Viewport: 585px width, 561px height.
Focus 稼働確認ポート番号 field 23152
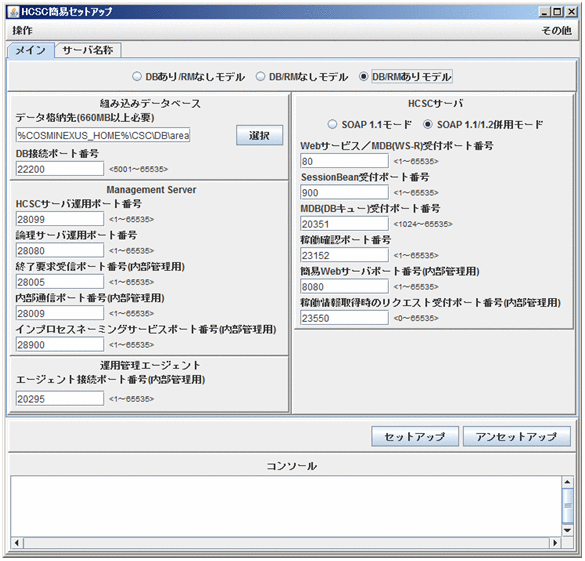point(344,255)
